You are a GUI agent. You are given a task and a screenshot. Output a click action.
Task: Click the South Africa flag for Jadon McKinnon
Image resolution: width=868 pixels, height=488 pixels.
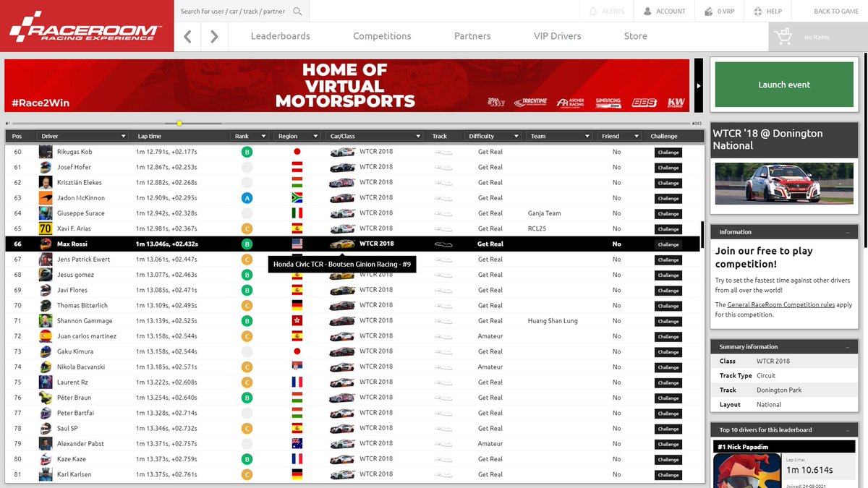(297, 198)
